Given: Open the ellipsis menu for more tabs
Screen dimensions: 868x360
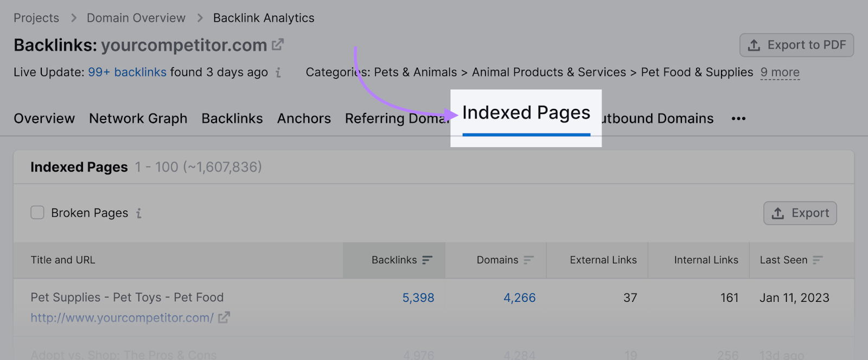Looking at the screenshot, I should coord(738,118).
